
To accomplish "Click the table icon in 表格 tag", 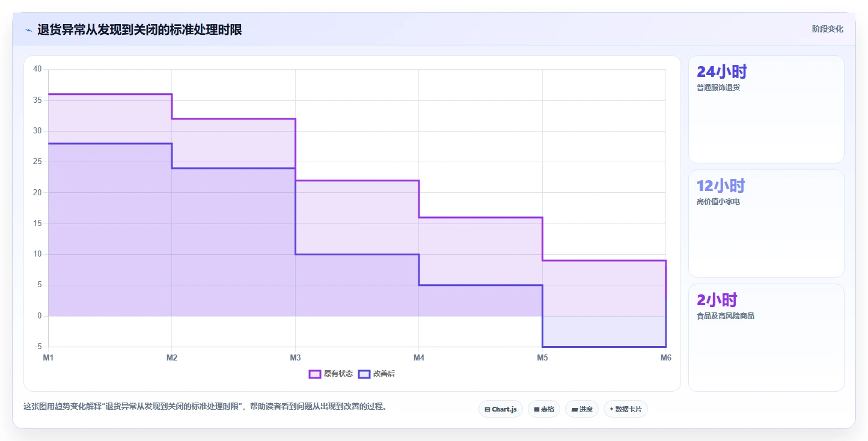I will [x=537, y=409].
